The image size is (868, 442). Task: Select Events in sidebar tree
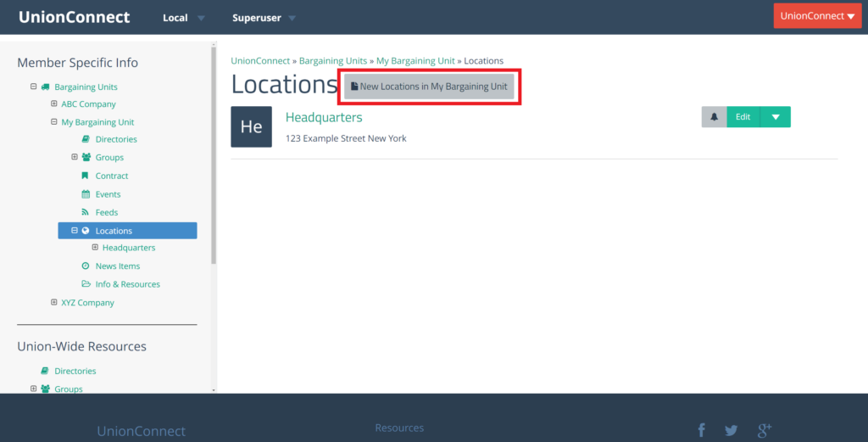tap(108, 194)
